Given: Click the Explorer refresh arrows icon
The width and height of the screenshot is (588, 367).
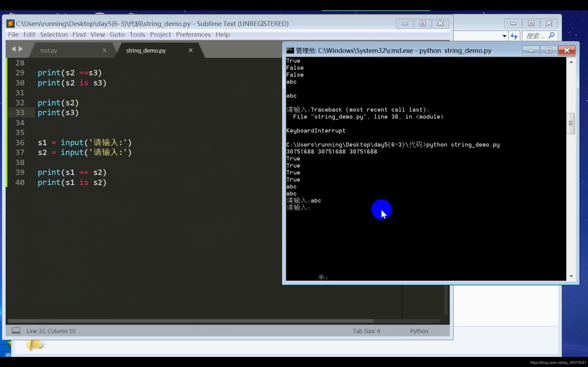Looking at the screenshot, I should (x=514, y=36).
